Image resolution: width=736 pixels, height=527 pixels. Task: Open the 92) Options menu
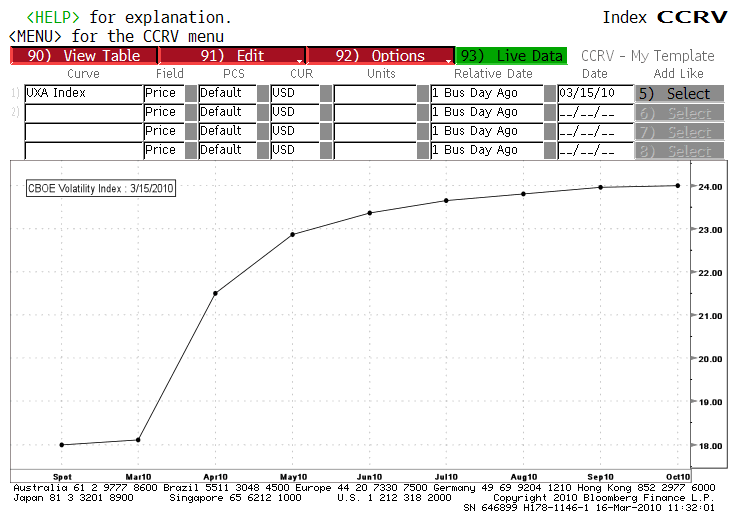(381, 56)
